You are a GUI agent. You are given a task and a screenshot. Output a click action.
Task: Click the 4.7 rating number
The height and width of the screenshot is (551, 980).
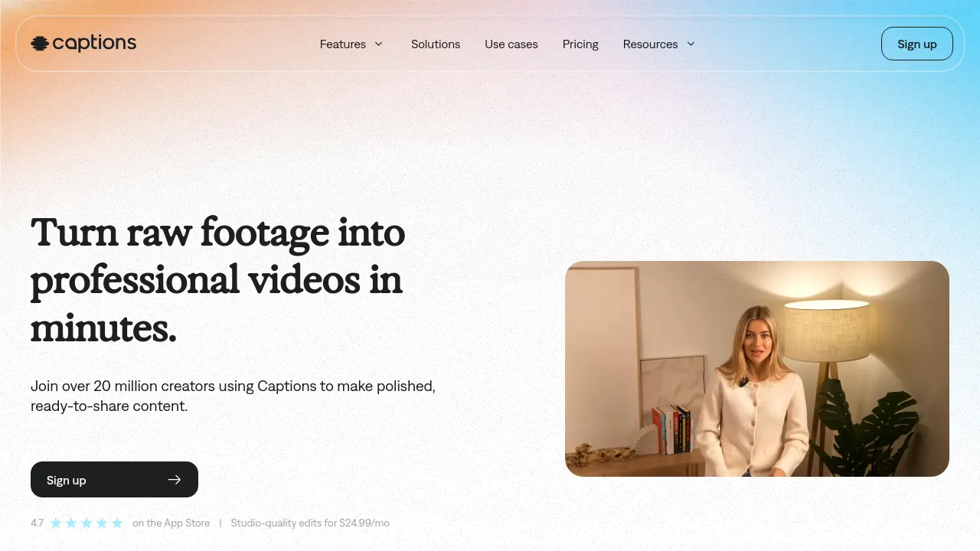pos(38,523)
